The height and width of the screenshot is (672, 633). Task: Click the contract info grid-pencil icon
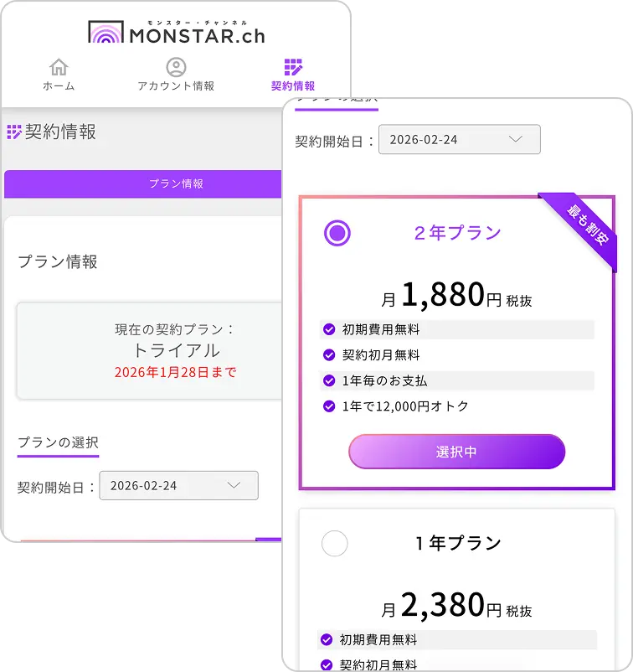293,67
